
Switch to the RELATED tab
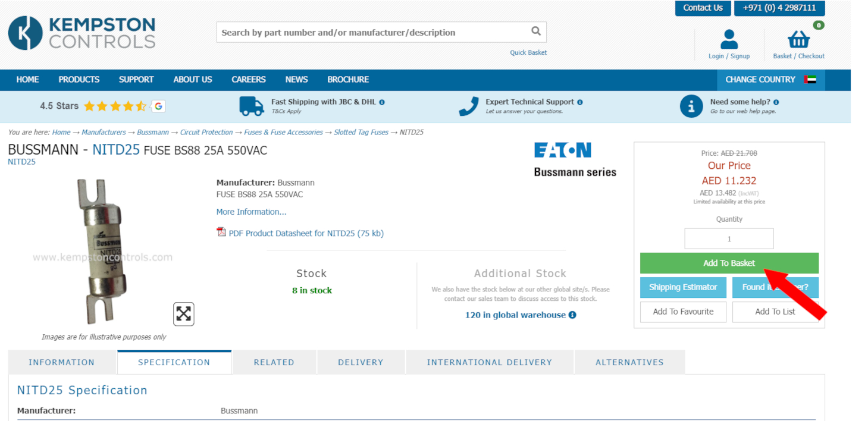(274, 362)
